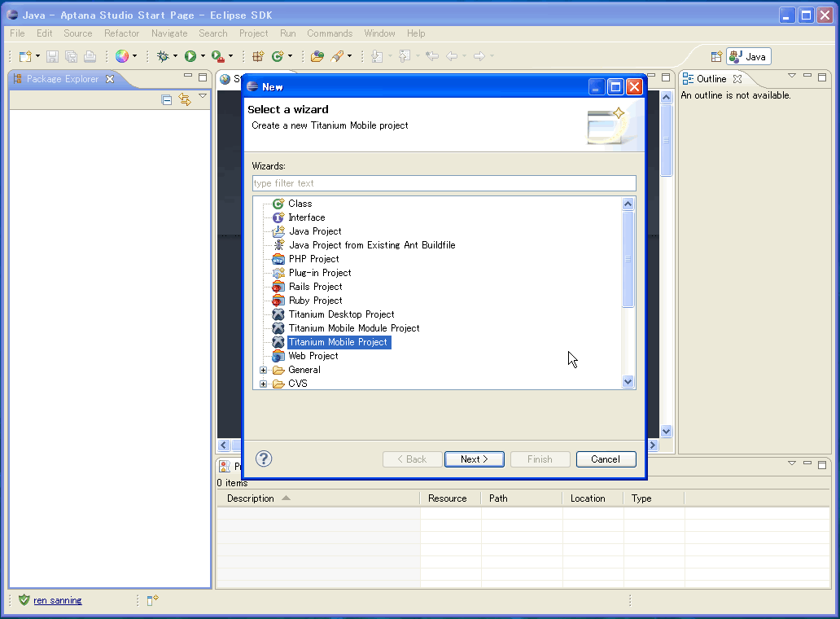The image size is (840, 619).
Task: Open the Outline view menu arrow
Action: (x=792, y=76)
